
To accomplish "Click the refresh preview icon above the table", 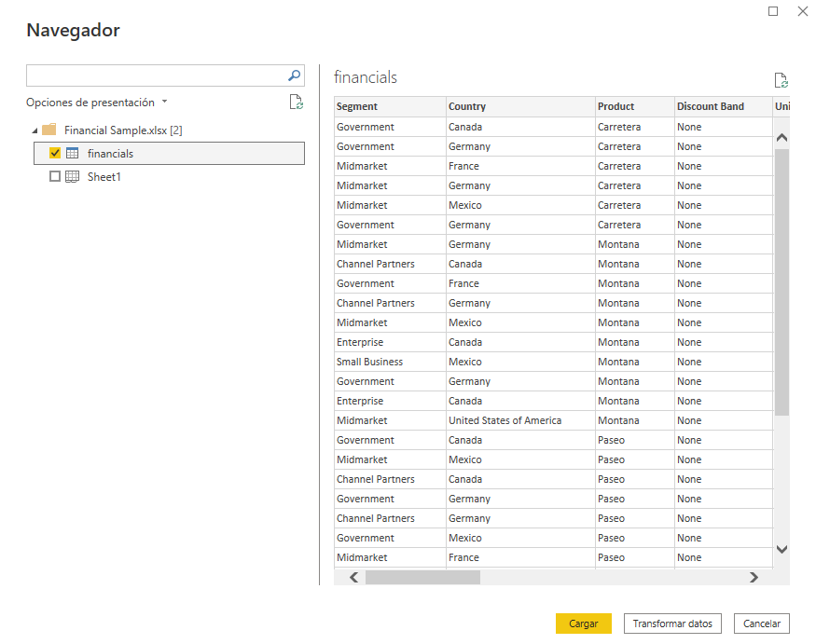I will 781,81.
